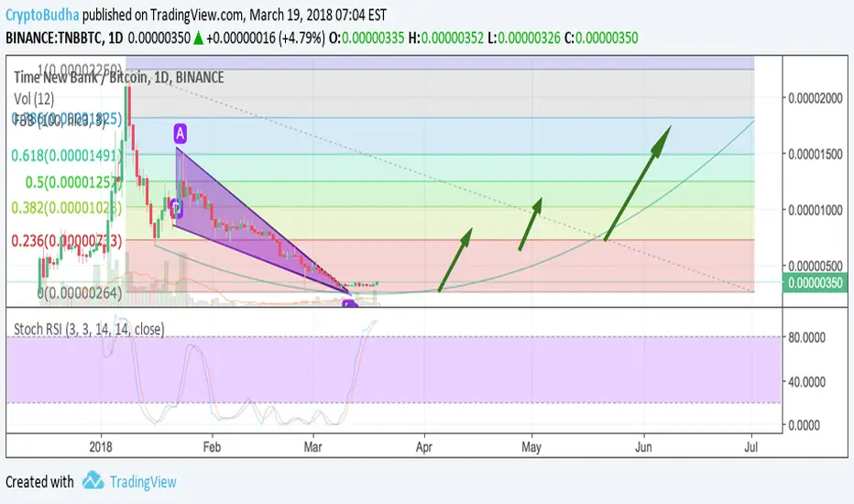The image size is (854, 504).
Task: Select the purple A point marker
Action: click(x=181, y=134)
